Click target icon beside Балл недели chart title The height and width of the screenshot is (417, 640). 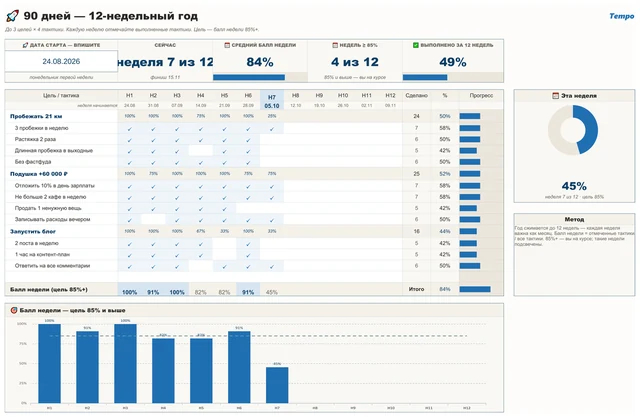coord(13,310)
